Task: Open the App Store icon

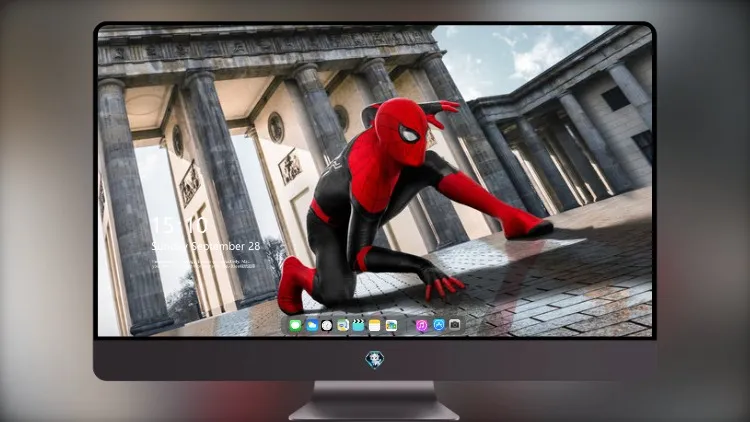Action: pyautogui.click(x=439, y=325)
